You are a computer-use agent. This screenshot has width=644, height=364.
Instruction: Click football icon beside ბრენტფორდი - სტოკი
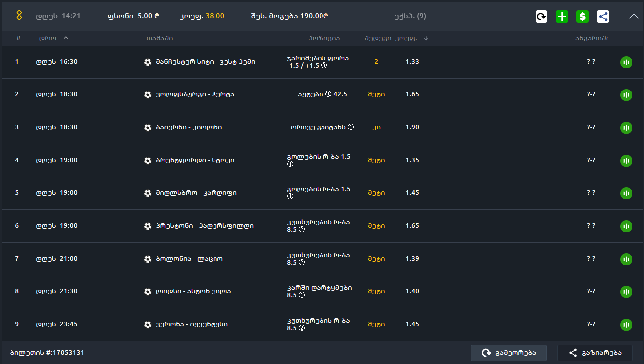click(148, 161)
